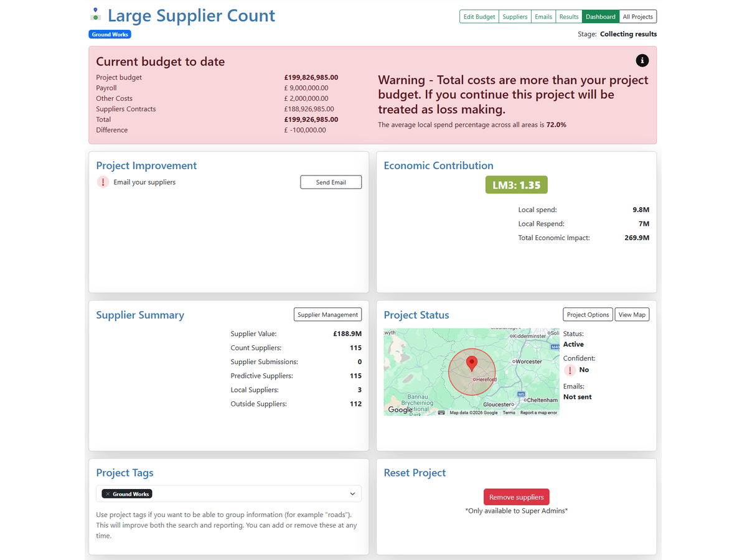Screen dimensions: 747x560
Task: Click the Reset Project heading
Action: (415, 473)
